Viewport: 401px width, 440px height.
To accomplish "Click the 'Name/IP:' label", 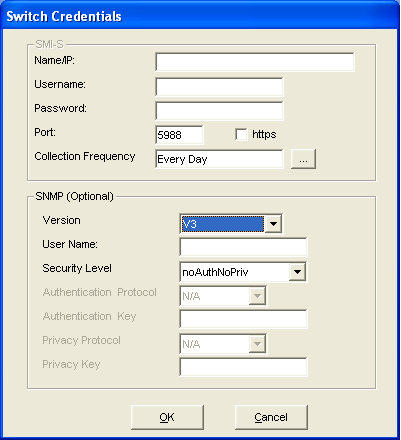I will (54, 60).
